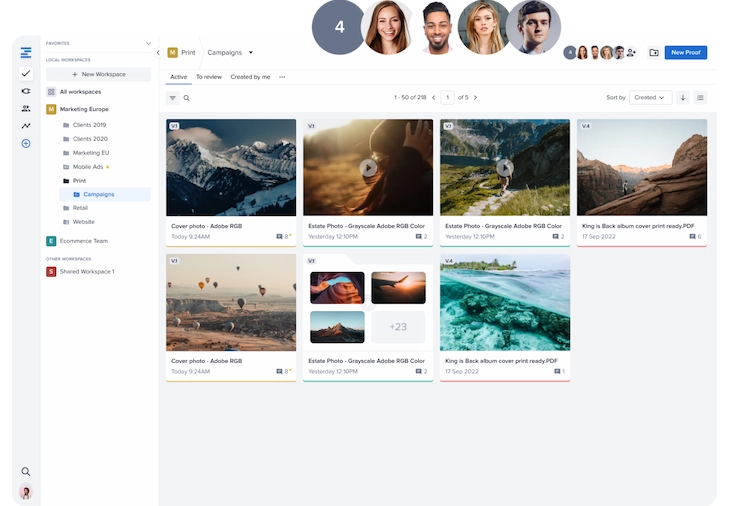Image resolution: width=745 pixels, height=506 pixels.
Task: Open the Print breadcrumb link
Action: click(188, 53)
